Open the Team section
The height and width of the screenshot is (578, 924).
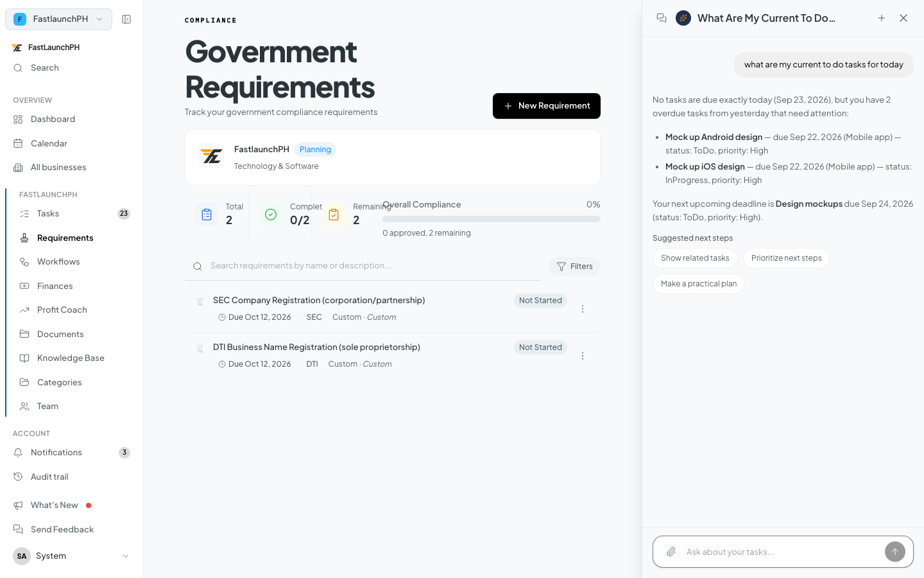pyautogui.click(x=74, y=407)
